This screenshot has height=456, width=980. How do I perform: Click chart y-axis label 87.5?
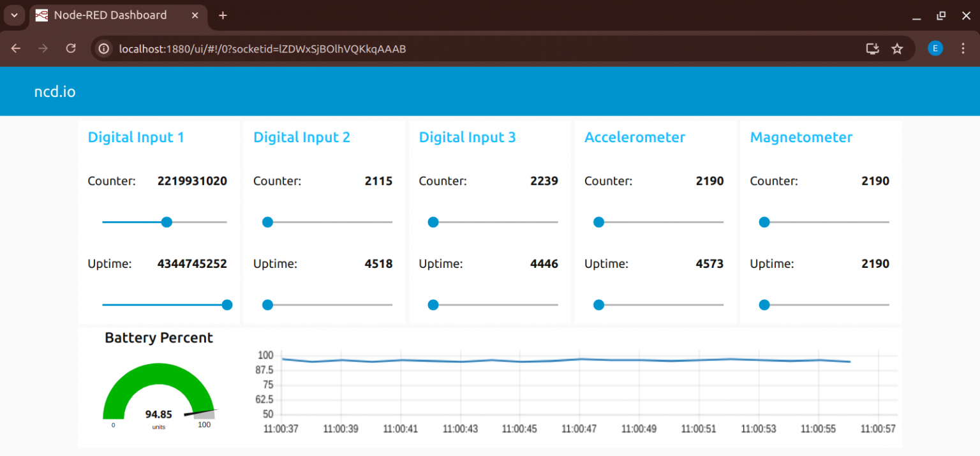point(264,370)
